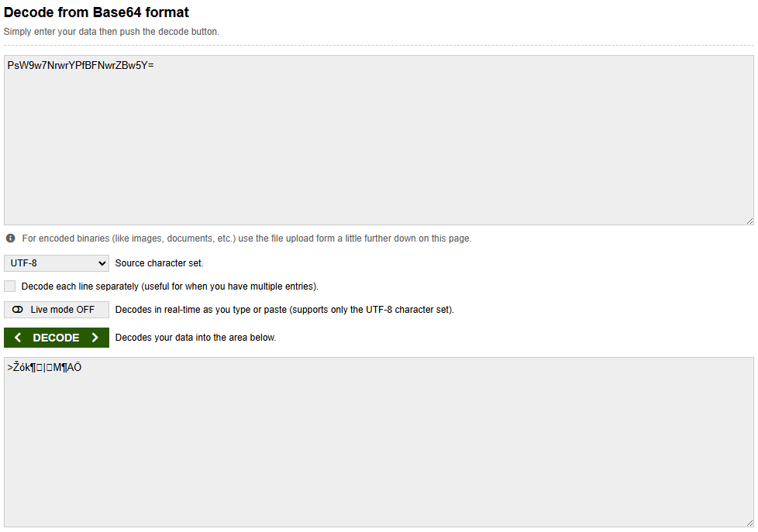Click the right chevron on DECODE button
Screen dimensions: 758x532
tap(95, 338)
